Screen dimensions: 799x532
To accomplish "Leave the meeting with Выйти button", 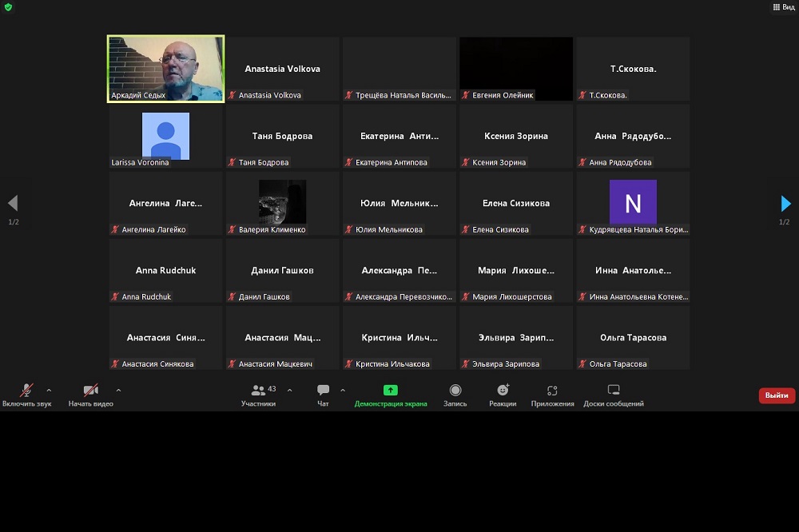I will click(x=776, y=395).
